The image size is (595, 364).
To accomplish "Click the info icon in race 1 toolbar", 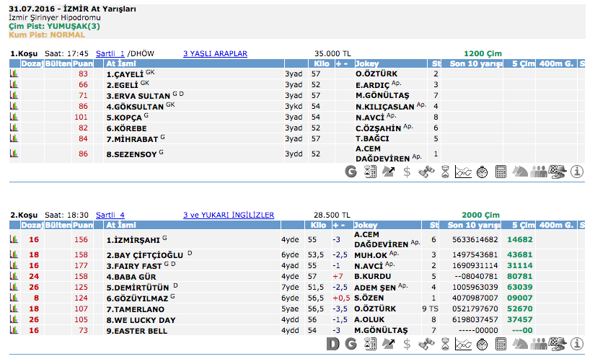I will [x=577, y=172].
